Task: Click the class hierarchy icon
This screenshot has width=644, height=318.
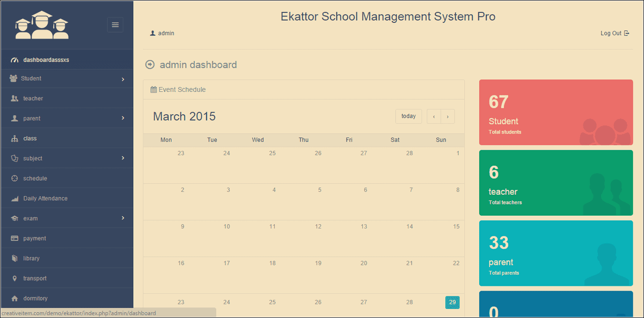Action: [14, 138]
